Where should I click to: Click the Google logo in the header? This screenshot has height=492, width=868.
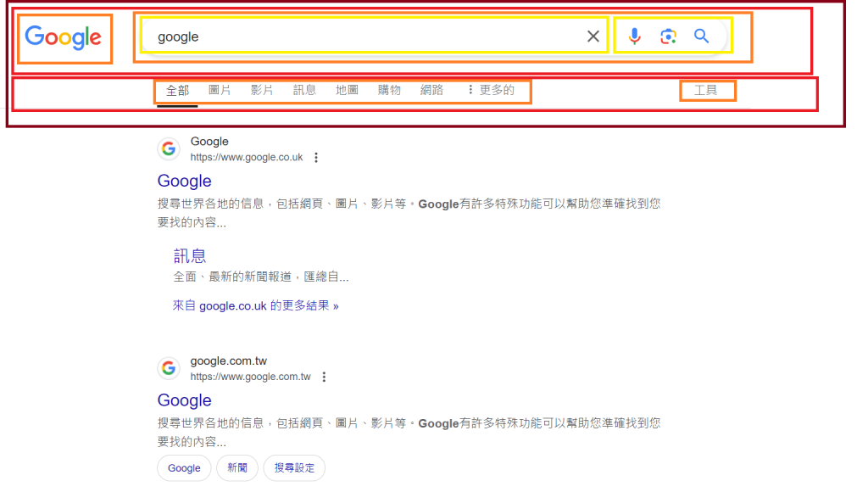(x=63, y=37)
